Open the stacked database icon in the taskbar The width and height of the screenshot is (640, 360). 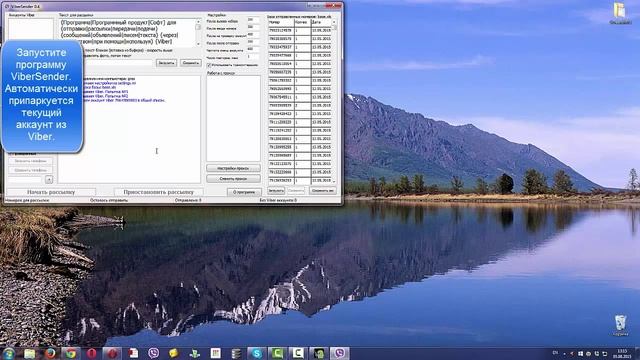pyautogui.click(x=236, y=353)
